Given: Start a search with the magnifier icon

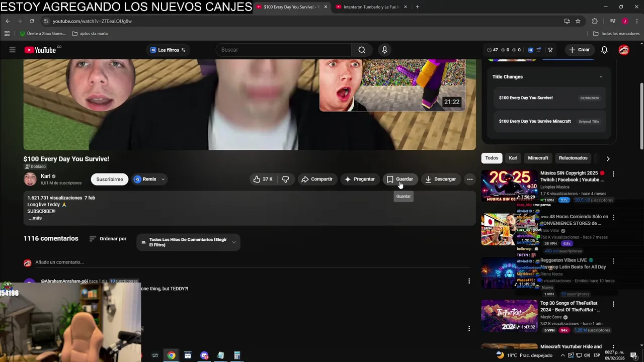Looking at the screenshot, I should pos(362,50).
